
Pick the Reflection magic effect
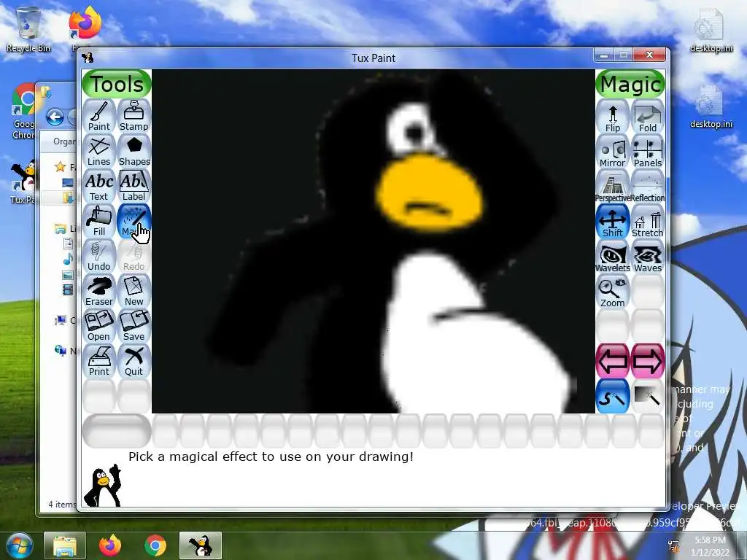point(648,187)
